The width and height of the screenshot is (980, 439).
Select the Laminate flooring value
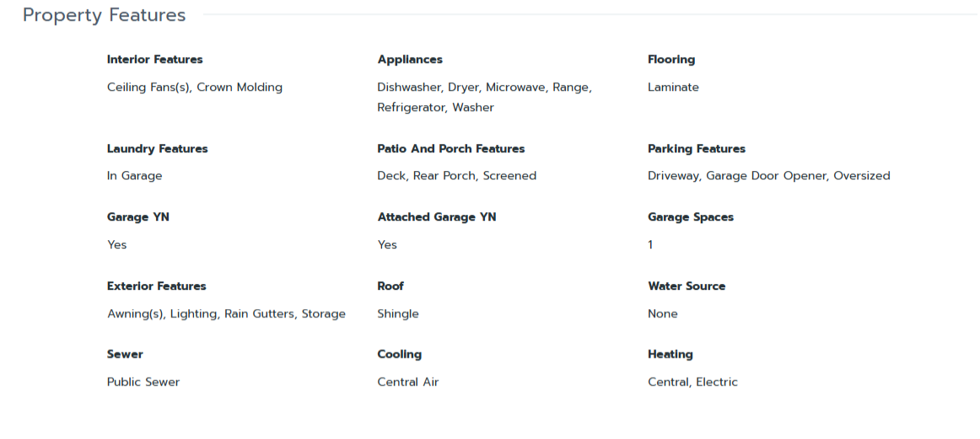tap(673, 88)
